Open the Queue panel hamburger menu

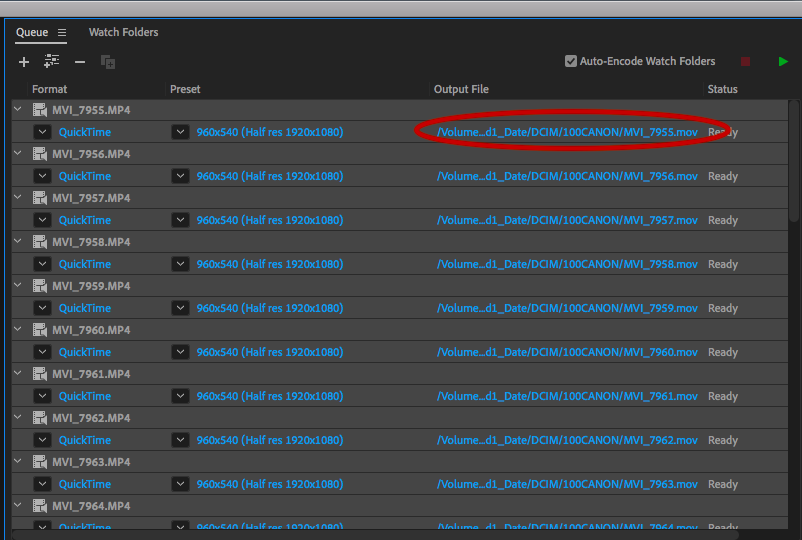tap(62, 33)
